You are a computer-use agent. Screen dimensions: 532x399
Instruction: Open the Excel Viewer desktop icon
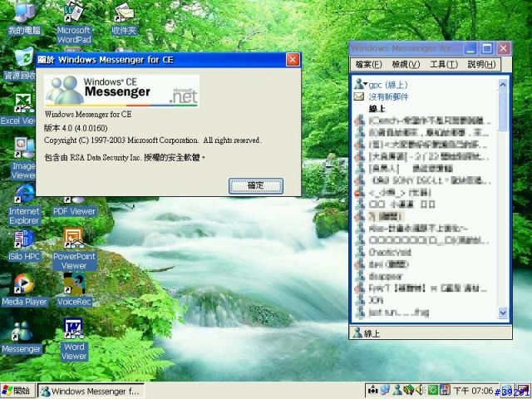coord(18,109)
